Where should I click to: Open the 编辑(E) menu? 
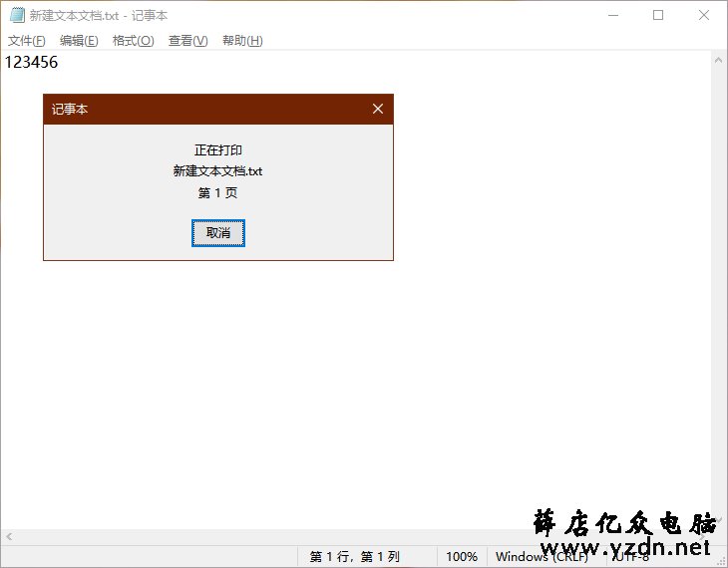pos(79,41)
